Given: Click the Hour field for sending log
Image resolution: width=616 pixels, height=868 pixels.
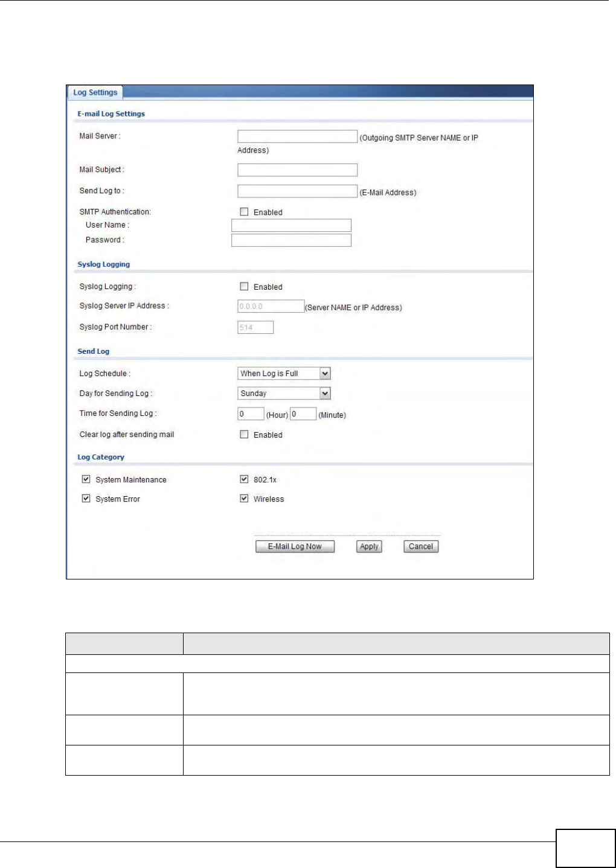Looking at the screenshot, I should click(x=251, y=414).
